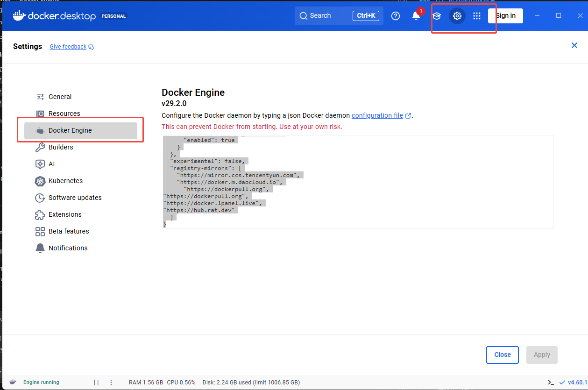
Task: Click the "enabled": true line
Action: click(209, 140)
